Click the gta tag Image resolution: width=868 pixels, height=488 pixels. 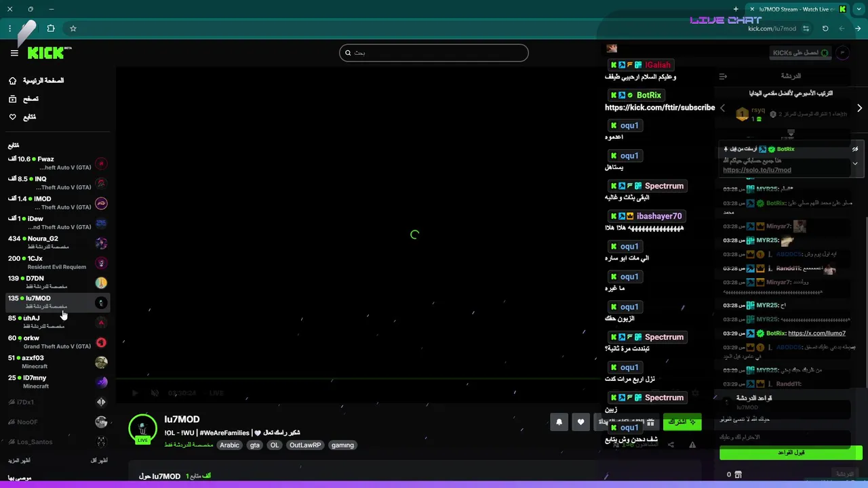point(254,445)
